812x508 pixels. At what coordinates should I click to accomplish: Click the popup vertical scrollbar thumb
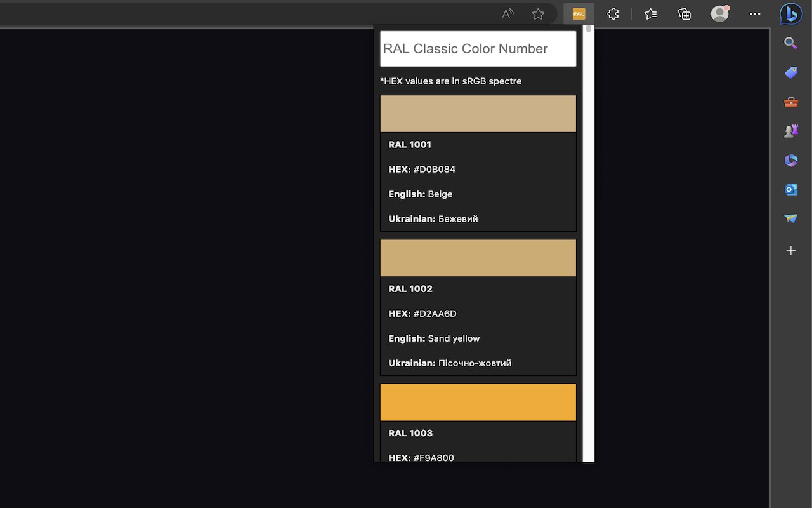tap(589, 29)
